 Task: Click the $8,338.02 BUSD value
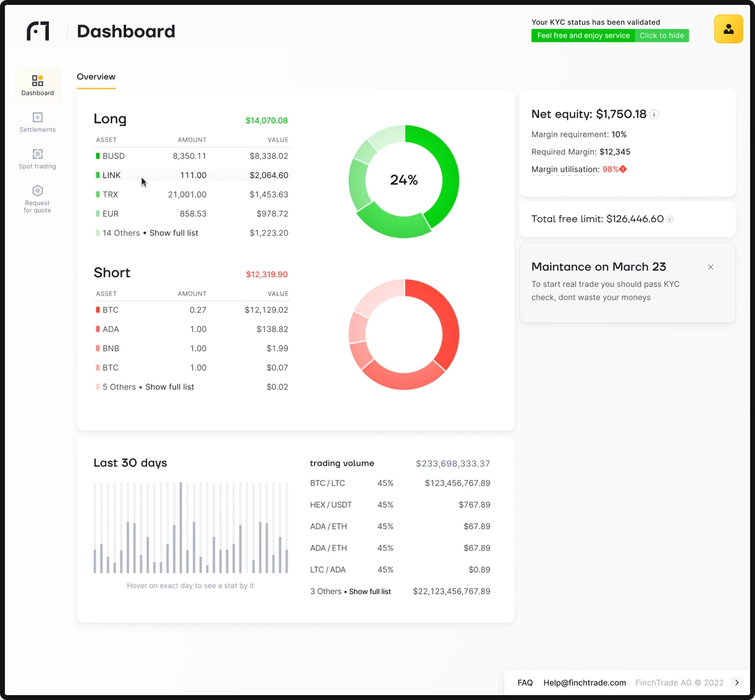pos(269,156)
